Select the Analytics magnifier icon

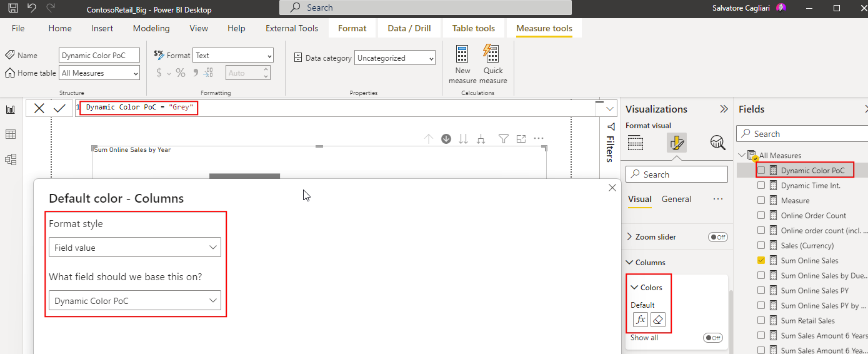718,143
